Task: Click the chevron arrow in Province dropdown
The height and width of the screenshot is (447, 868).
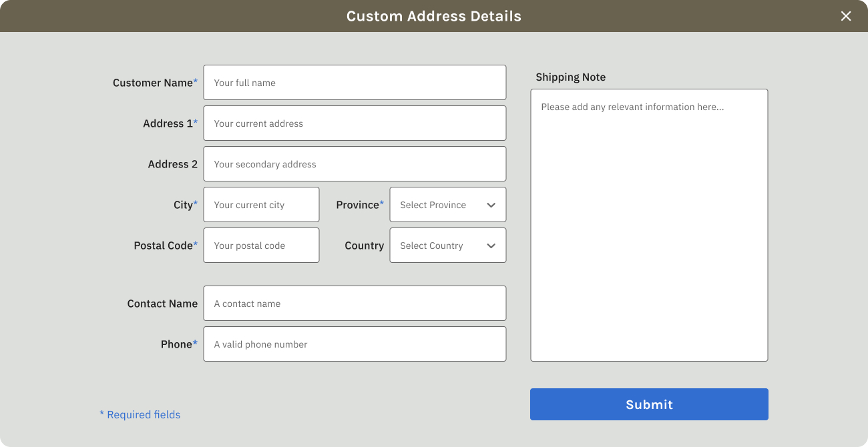Action: click(x=491, y=205)
